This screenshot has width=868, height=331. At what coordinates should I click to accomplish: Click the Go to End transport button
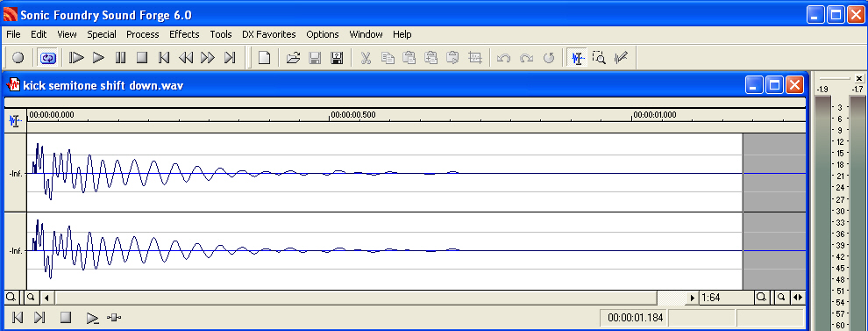(x=230, y=58)
